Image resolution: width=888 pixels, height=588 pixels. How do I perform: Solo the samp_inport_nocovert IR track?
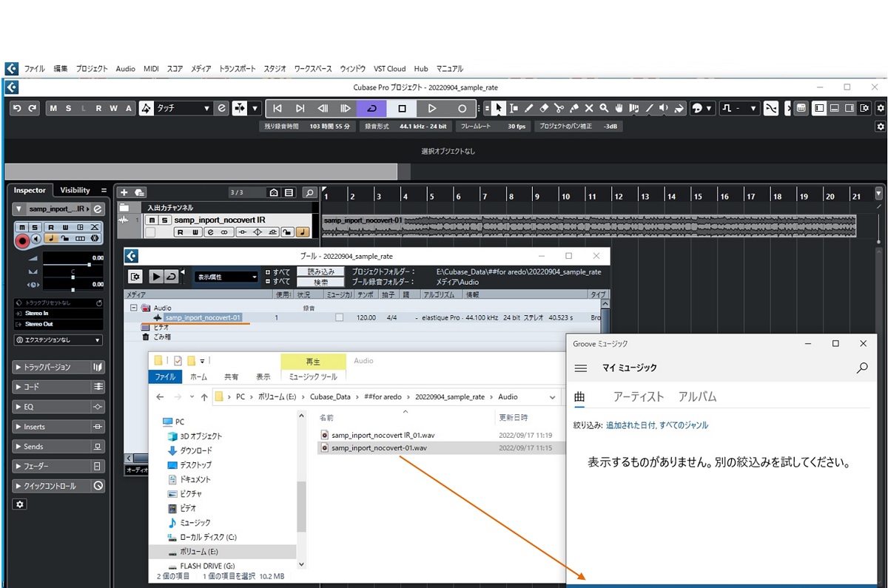[x=164, y=220]
